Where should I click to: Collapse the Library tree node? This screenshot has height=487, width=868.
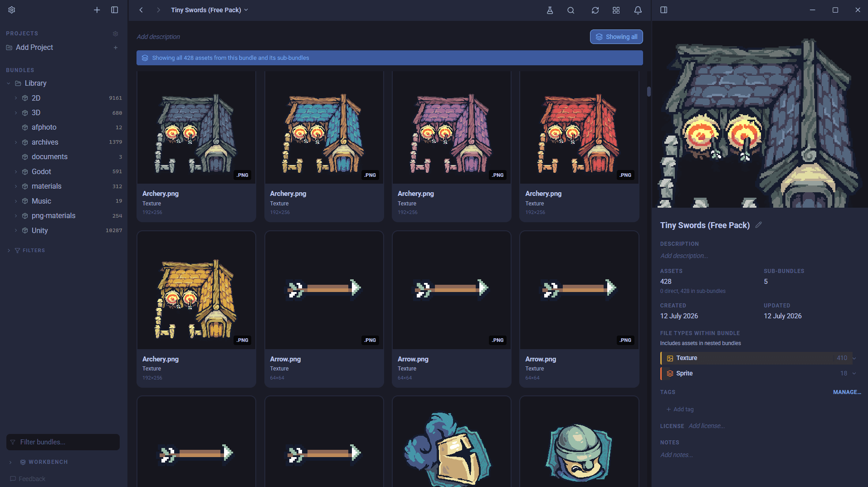pyautogui.click(x=9, y=83)
